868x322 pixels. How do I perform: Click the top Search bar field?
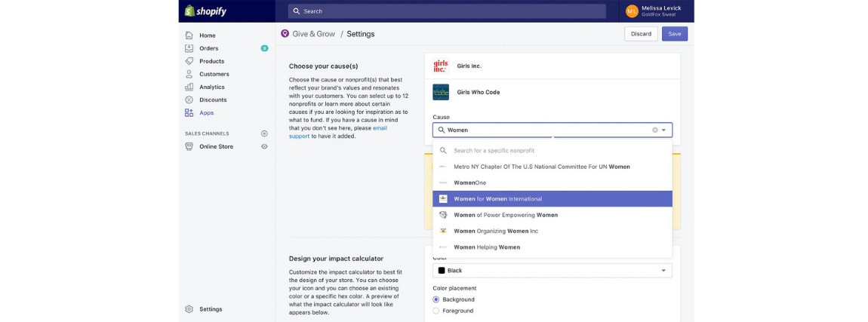(x=447, y=11)
